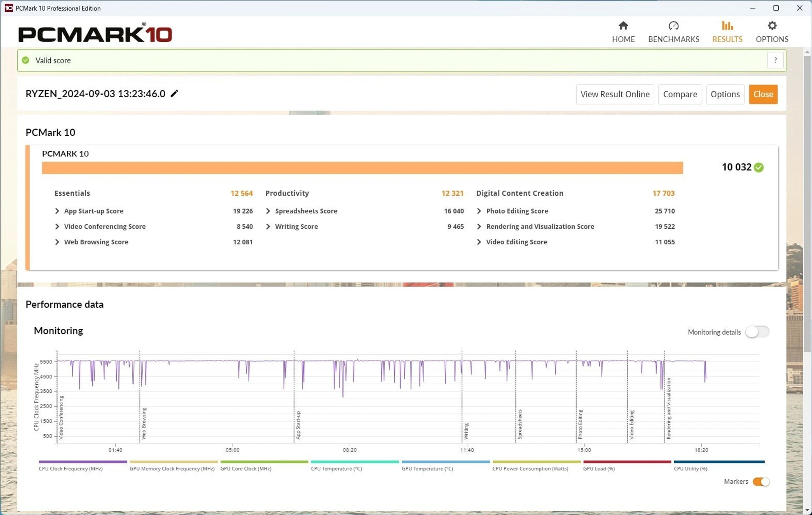This screenshot has height=515, width=812.
Task: Click the PCMark 10 title bar app icon
Action: point(8,8)
